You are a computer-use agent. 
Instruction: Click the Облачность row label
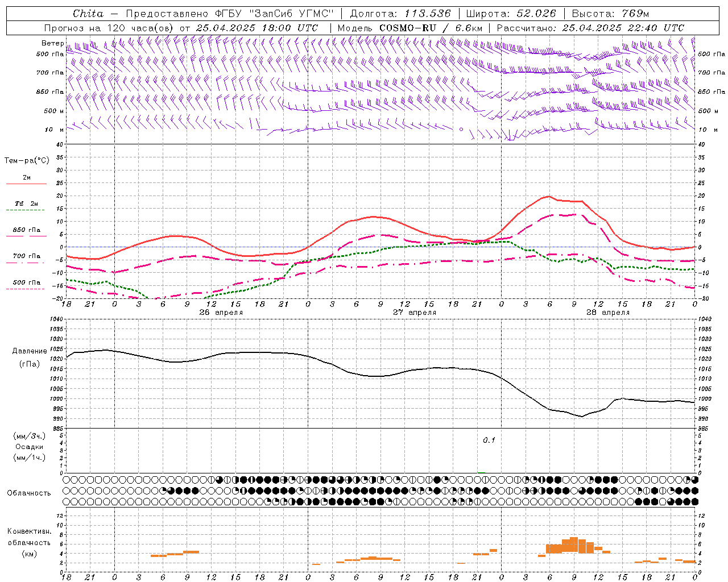click(x=29, y=493)
